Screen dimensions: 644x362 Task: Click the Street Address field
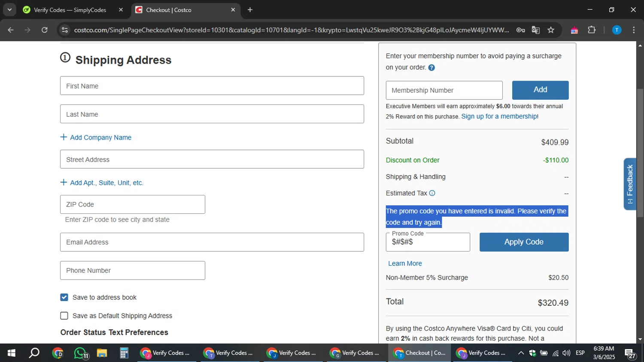pos(212,159)
